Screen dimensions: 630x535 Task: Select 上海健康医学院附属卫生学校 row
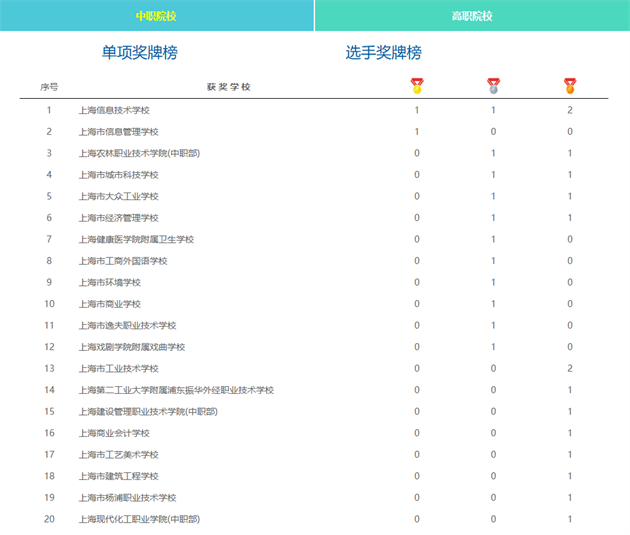[x=135, y=239]
